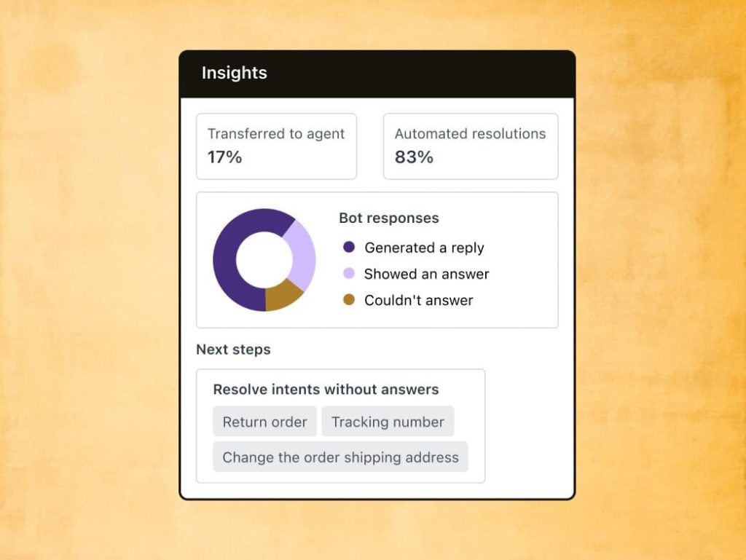Image resolution: width=746 pixels, height=560 pixels.
Task: Select the golden brown donut chart segment
Action: [282, 296]
